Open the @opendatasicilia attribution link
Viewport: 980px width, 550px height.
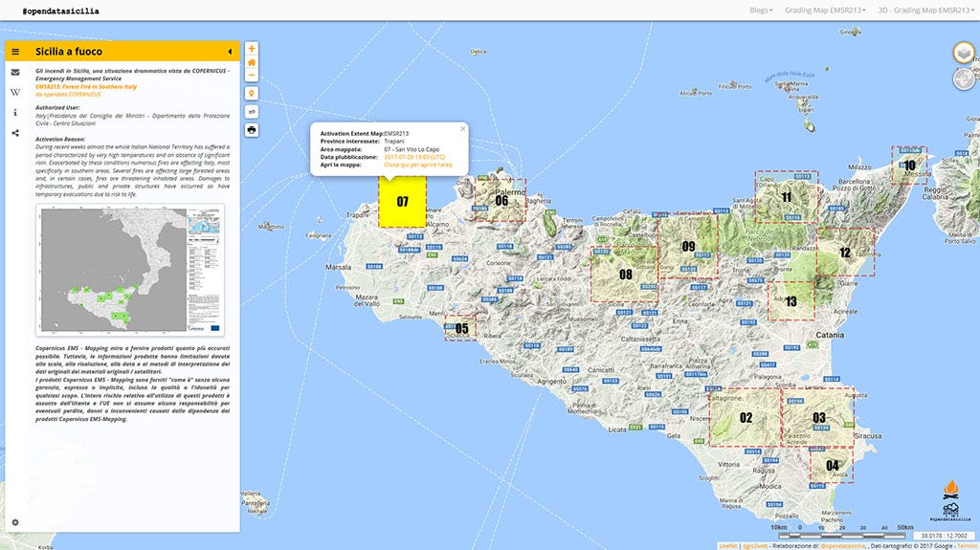[842, 545]
